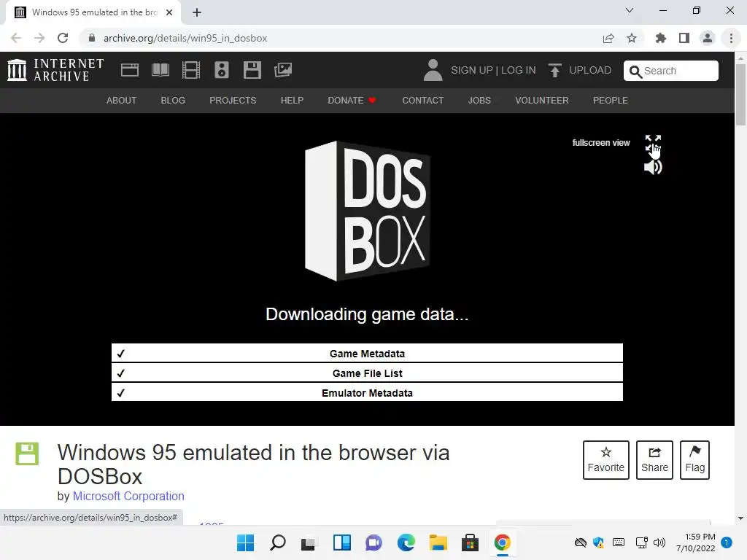Open the PROJECTS menu item
This screenshot has width=747, height=560.
(233, 101)
